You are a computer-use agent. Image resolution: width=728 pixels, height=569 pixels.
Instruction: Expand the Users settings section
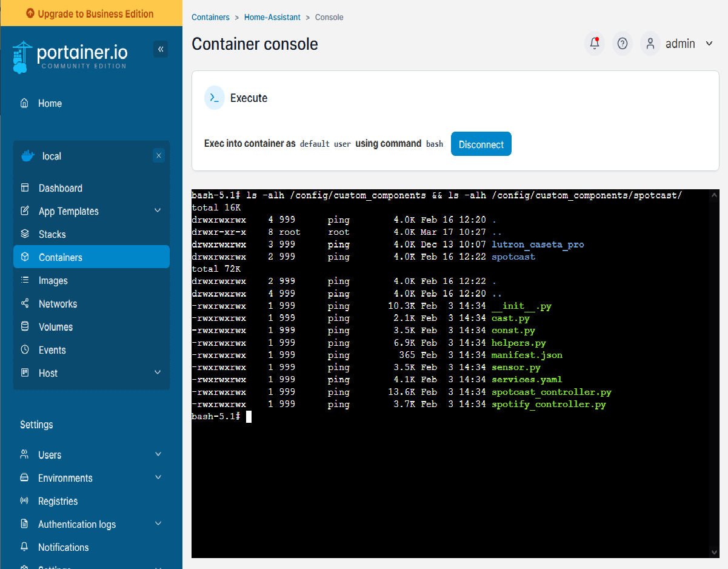click(x=158, y=454)
